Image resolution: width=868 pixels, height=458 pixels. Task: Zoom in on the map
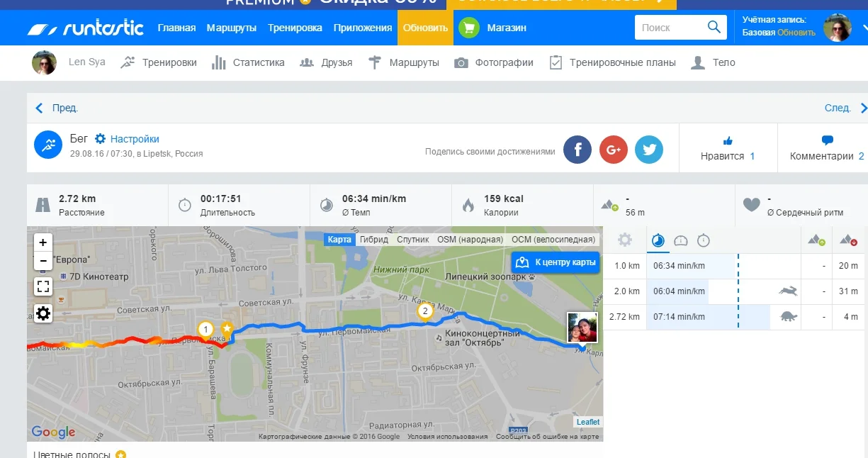pyautogui.click(x=43, y=242)
